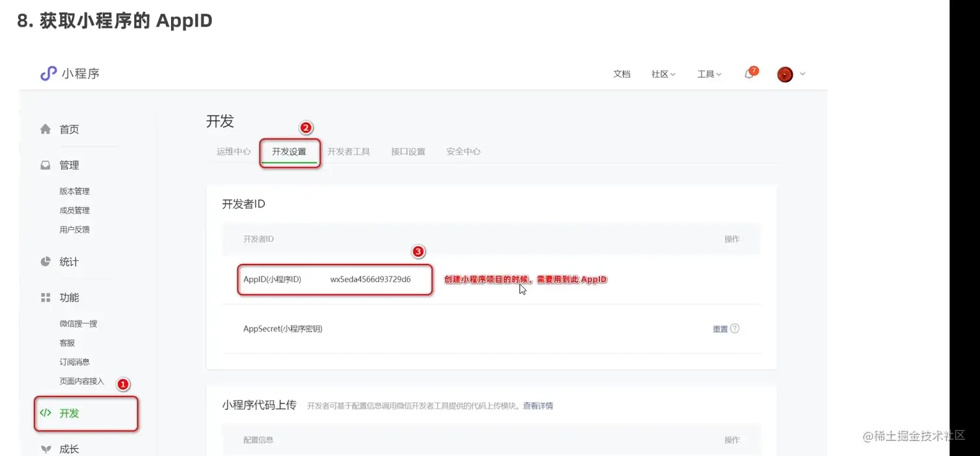Click the 功能 grid icon
Viewport: 980px width, 456px height.
(x=45, y=298)
